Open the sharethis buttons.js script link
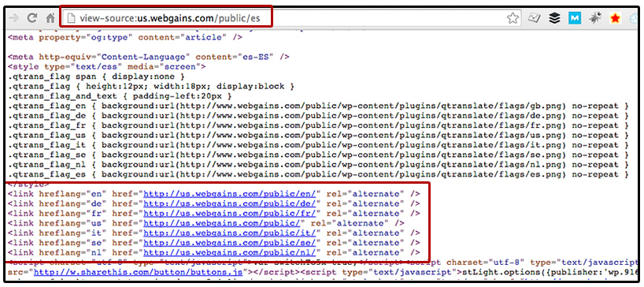This screenshot has width=644, height=287. click(138, 272)
